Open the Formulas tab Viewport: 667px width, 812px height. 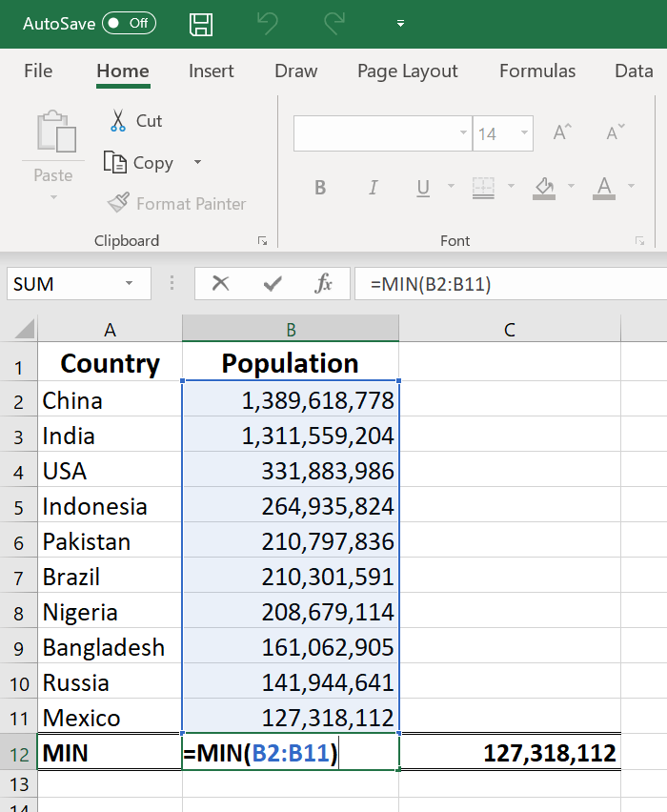point(537,71)
